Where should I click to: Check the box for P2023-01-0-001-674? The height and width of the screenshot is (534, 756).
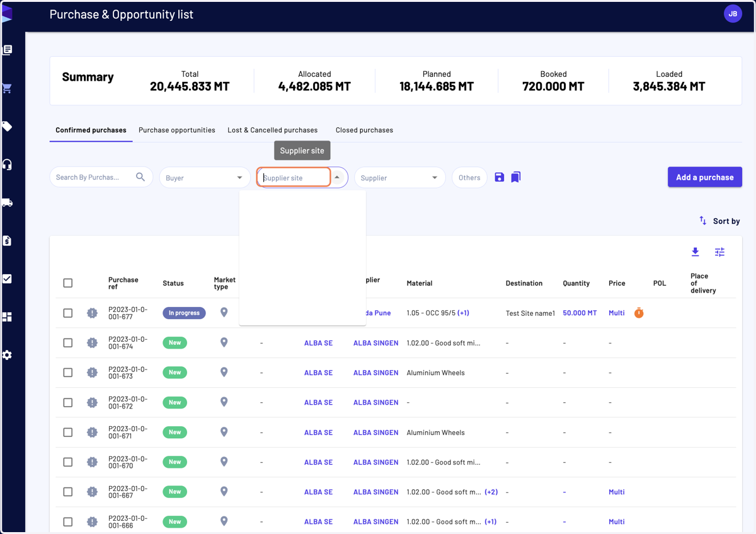[x=68, y=343]
